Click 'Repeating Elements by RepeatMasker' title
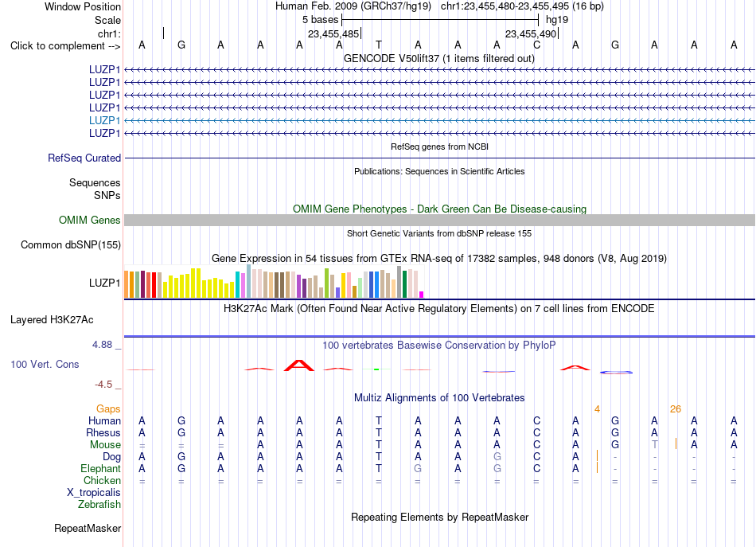 pos(439,517)
